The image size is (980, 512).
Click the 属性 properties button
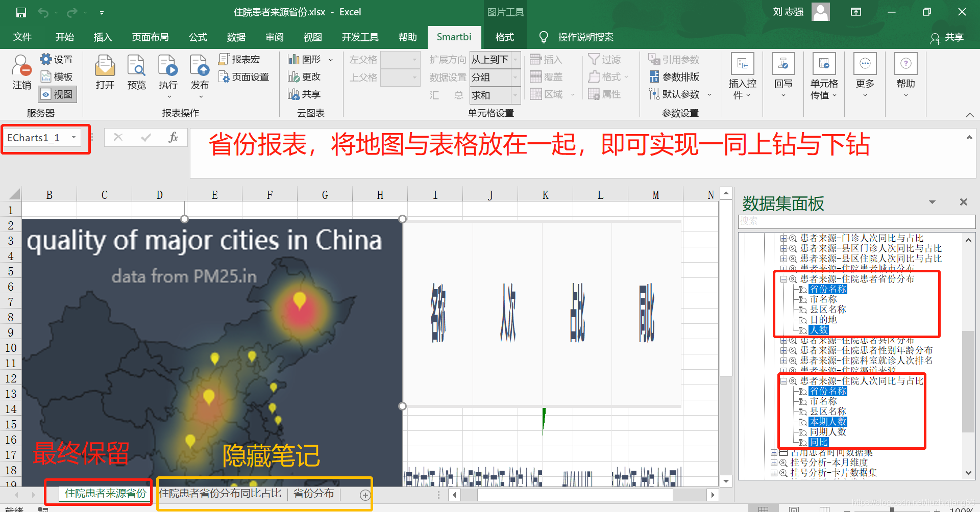point(604,94)
